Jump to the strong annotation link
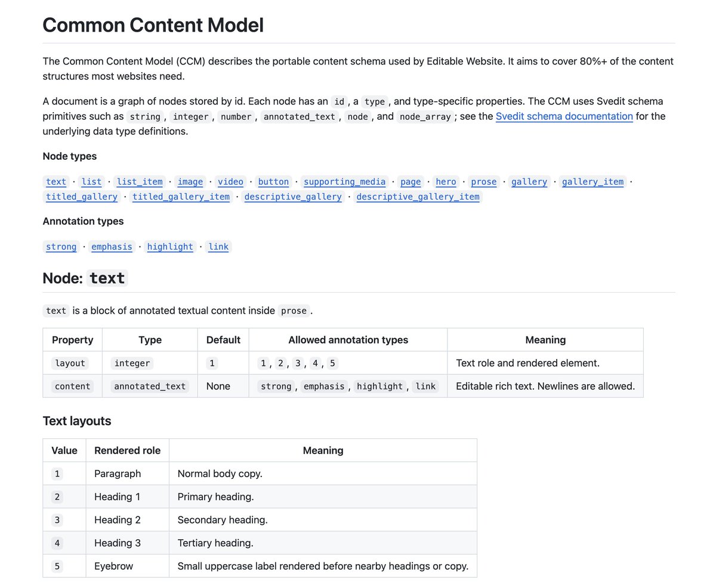 (x=61, y=247)
